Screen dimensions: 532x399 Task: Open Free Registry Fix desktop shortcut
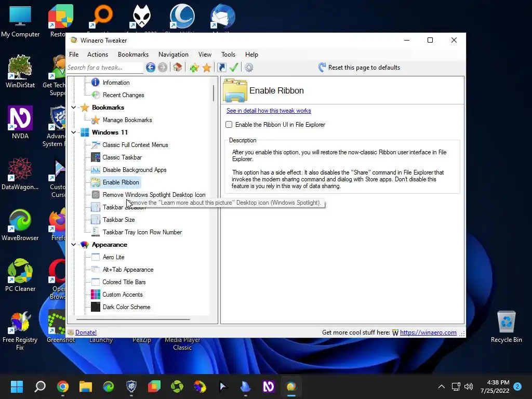click(20, 331)
